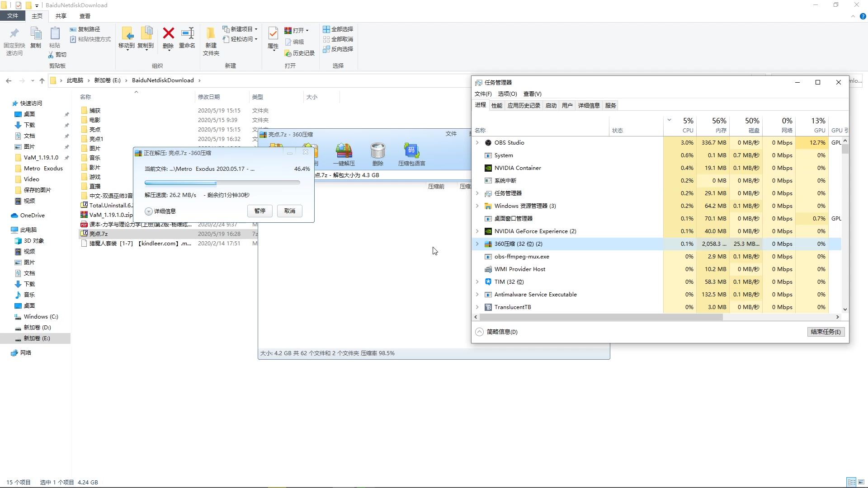Open the New item (新建项目) dropdown
Screen dimensions: 868x488
click(240, 29)
